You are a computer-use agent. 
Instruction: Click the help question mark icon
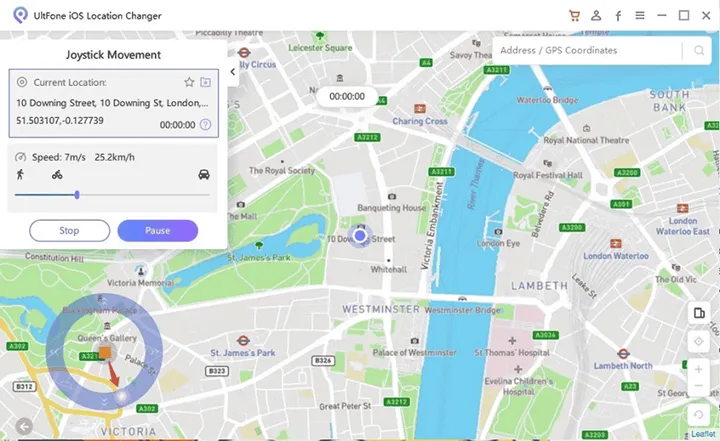point(206,124)
